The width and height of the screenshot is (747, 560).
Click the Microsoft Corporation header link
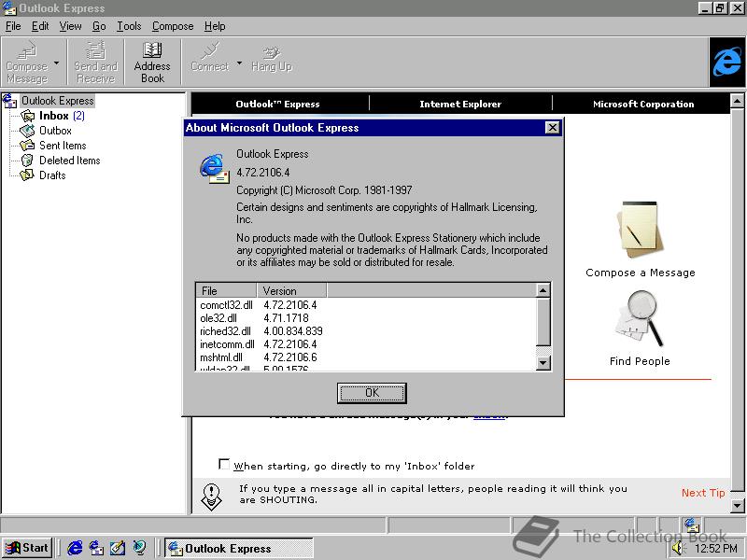[x=643, y=104]
